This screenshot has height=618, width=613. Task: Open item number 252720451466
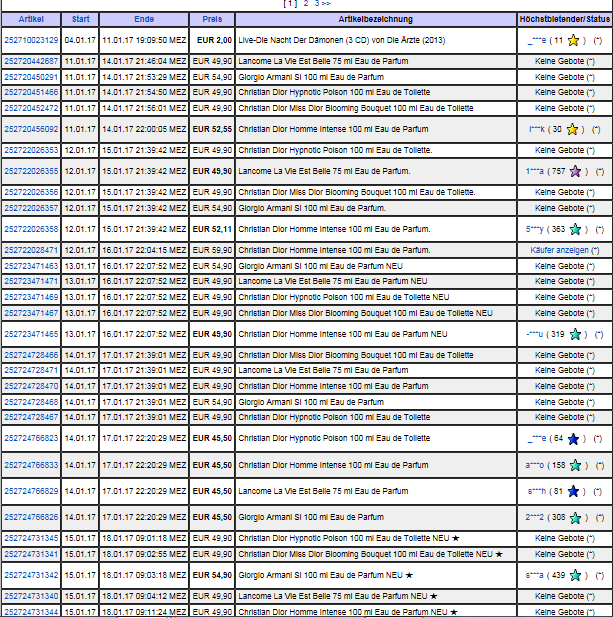[31, 92]
